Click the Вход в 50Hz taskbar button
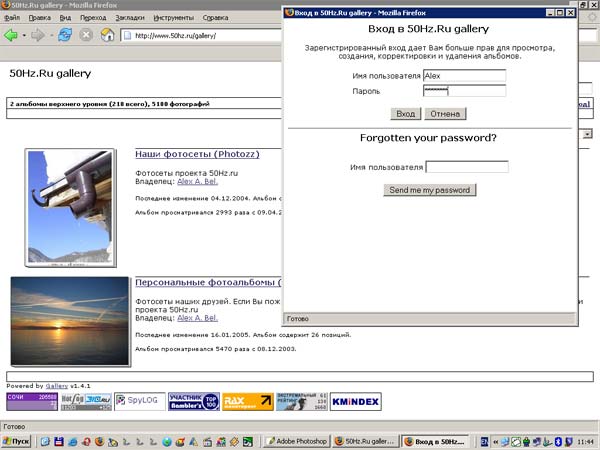Screen dimensions: 600x450 [436, 442]
